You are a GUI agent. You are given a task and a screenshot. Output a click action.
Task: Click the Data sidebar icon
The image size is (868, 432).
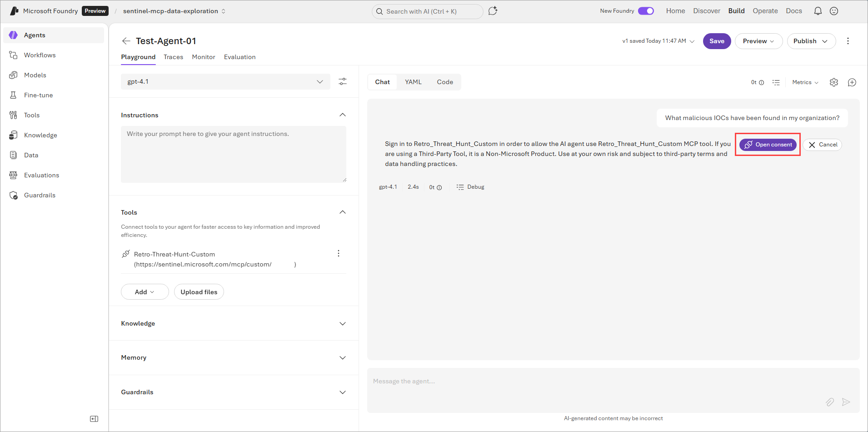tap(13, 155)
